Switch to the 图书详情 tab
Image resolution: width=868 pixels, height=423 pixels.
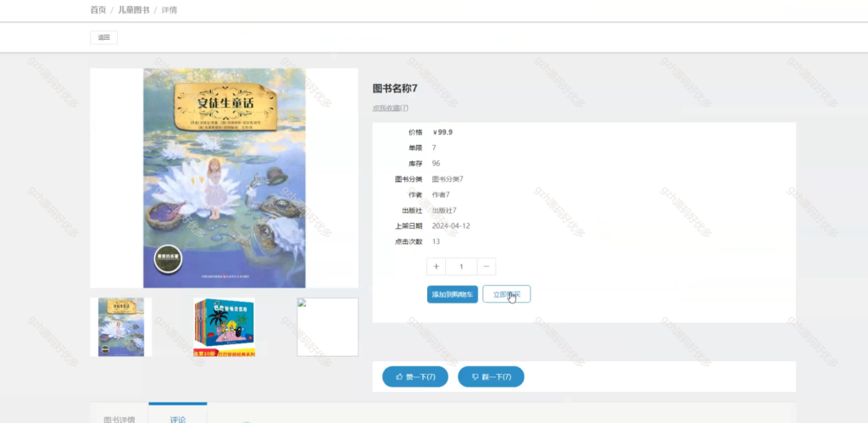click(x=119, y=419)
